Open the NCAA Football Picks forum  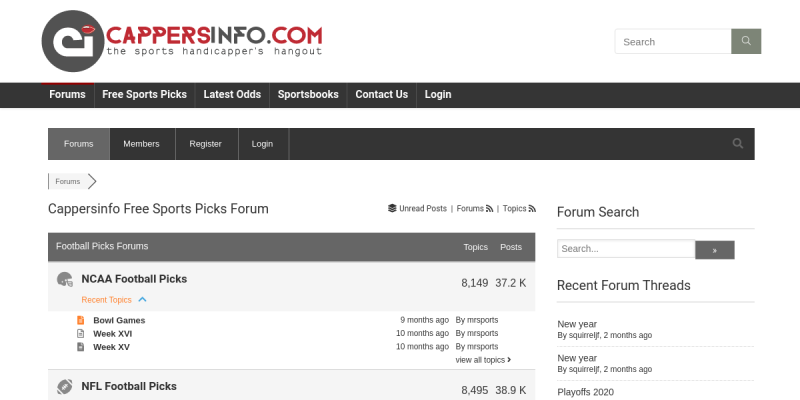tap(134, 279)
